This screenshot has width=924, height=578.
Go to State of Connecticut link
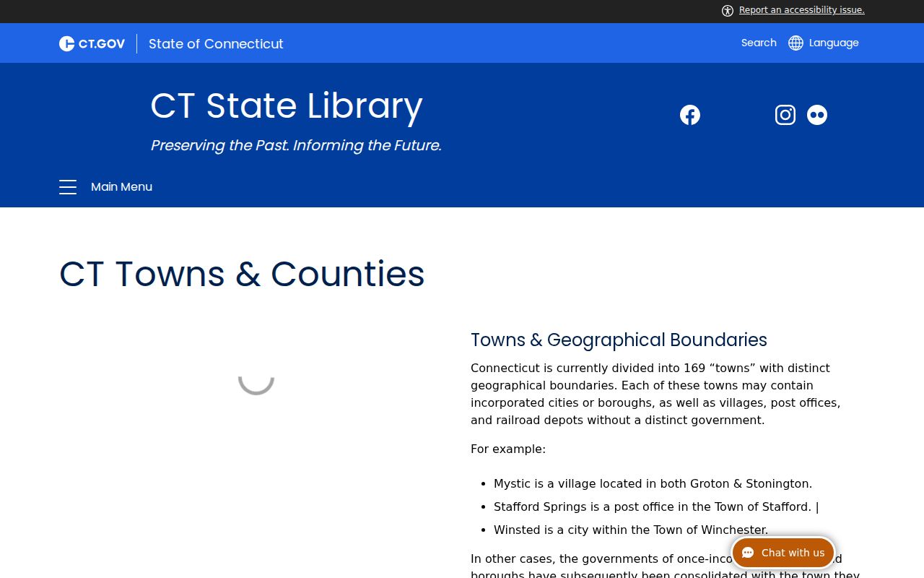[216, 43]
